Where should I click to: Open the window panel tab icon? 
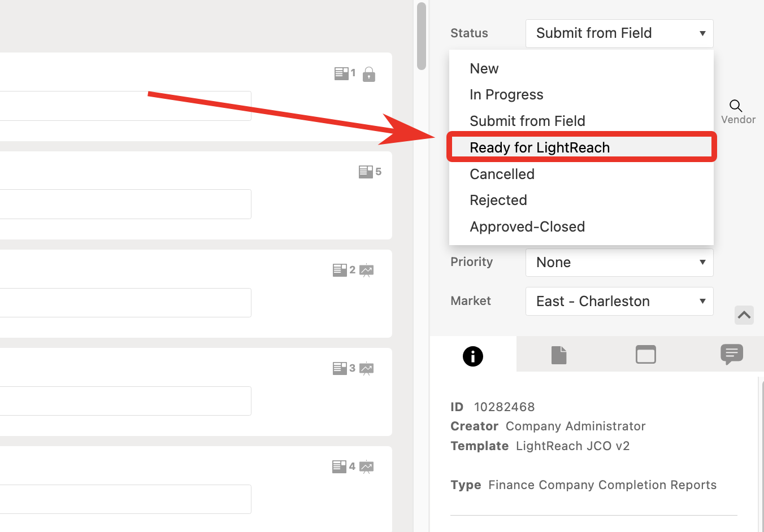coord(645,355)
